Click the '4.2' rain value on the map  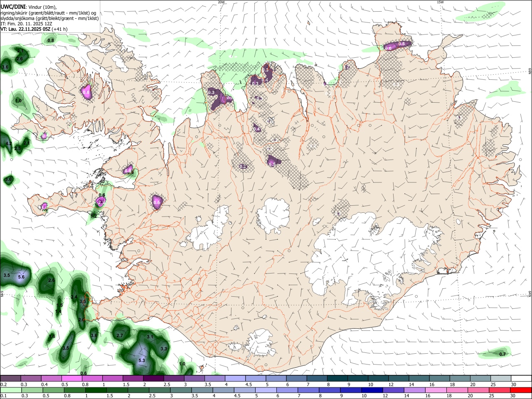(x=8, y=143)
